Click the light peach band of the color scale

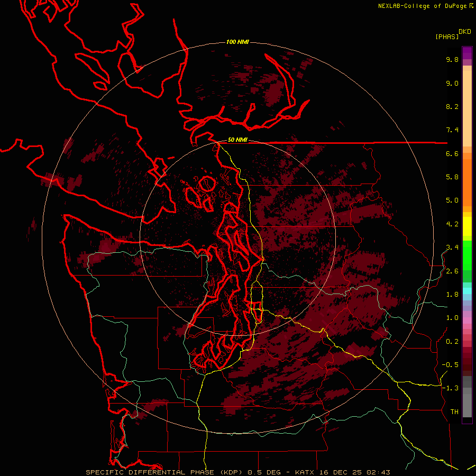[x=467, y=108]
